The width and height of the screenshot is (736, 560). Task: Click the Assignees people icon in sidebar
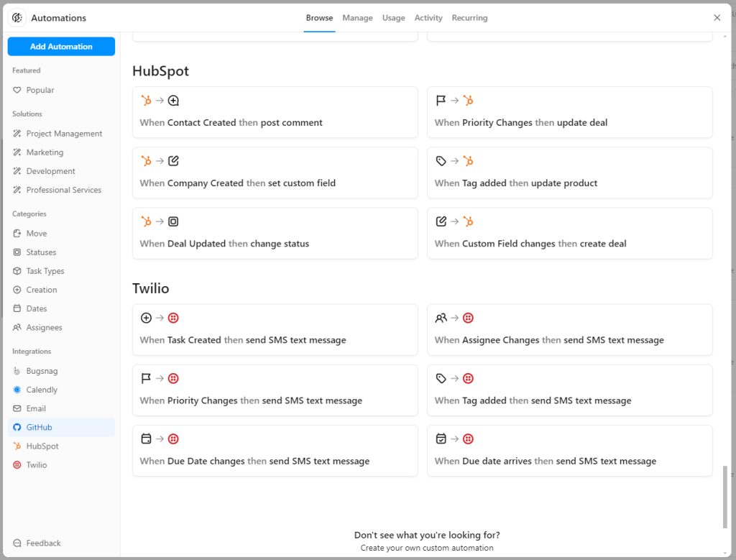[x=17, y=327]
